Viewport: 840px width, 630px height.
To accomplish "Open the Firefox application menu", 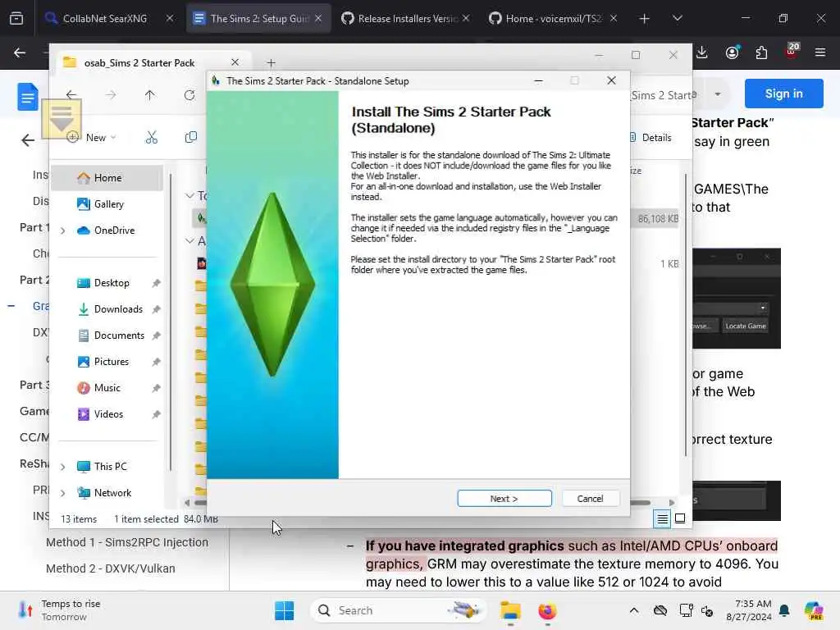I will [x=819, y=52].
